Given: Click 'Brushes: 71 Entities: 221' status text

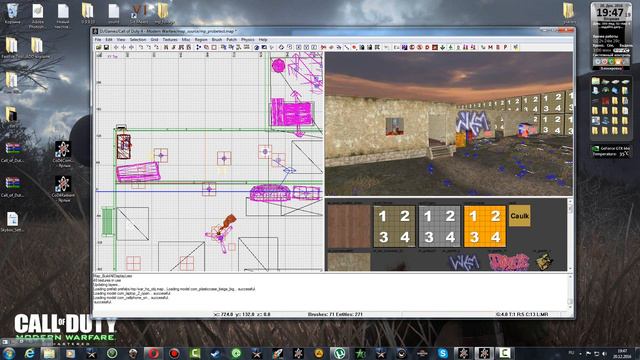Looking at the screenshot, I should point(335,314).
